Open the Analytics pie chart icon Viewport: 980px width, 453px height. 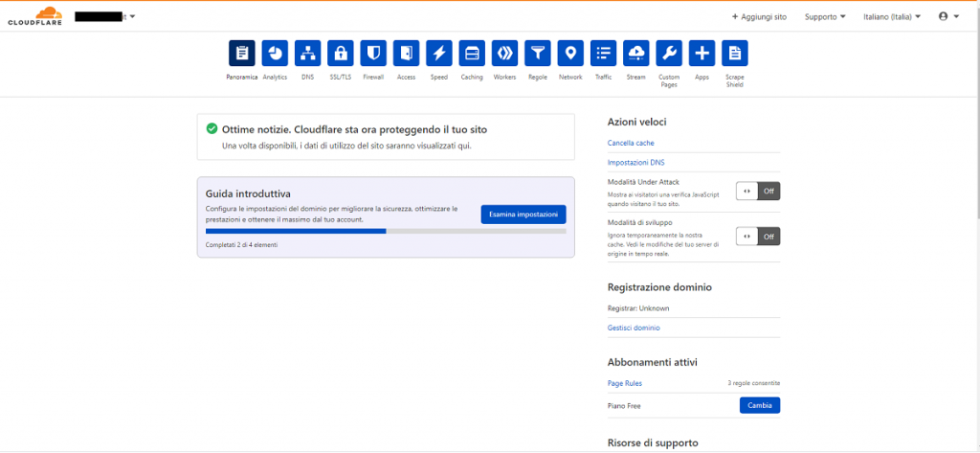(x=275, y=54)
